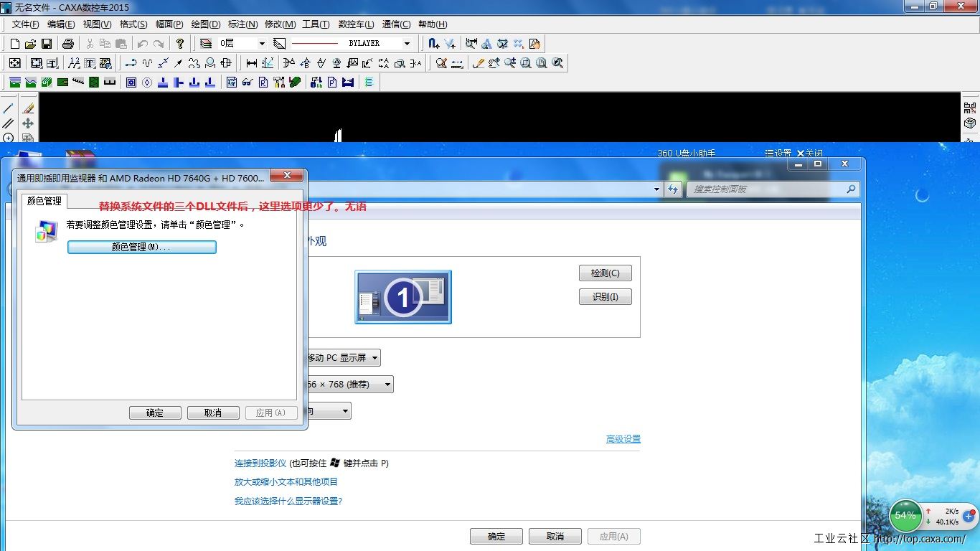This screenshot has height=551, width=980.
Task: Click the move cross-arrows tool in sidebar
Action: coord(28,123)
